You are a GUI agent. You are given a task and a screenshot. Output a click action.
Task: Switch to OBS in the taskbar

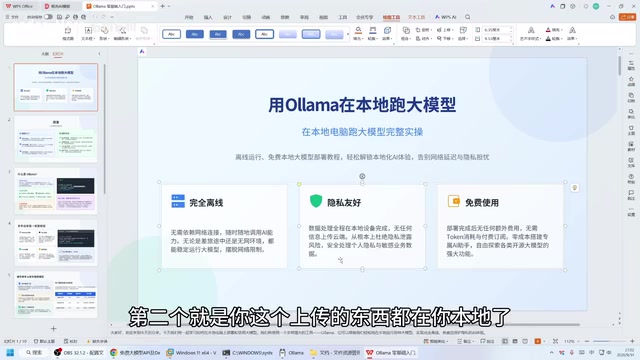coord(79,353)
